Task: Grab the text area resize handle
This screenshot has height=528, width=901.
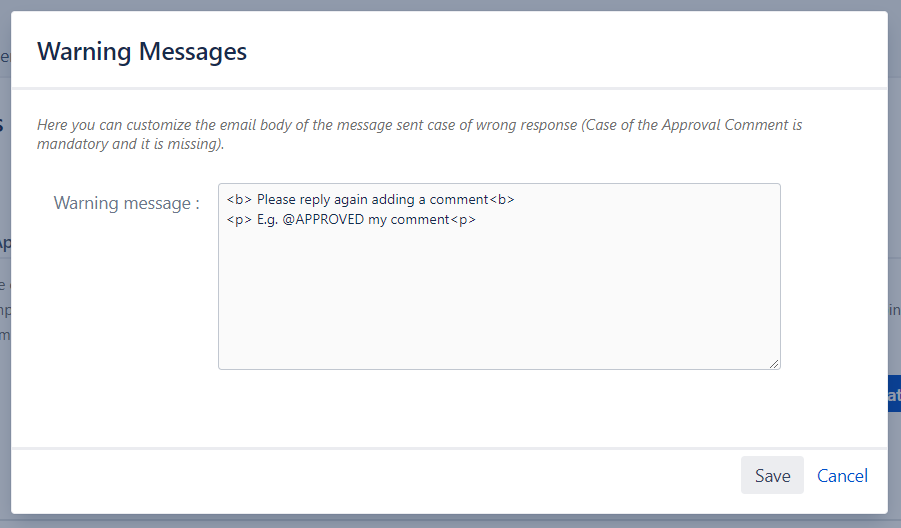Action: pos(774,364)
